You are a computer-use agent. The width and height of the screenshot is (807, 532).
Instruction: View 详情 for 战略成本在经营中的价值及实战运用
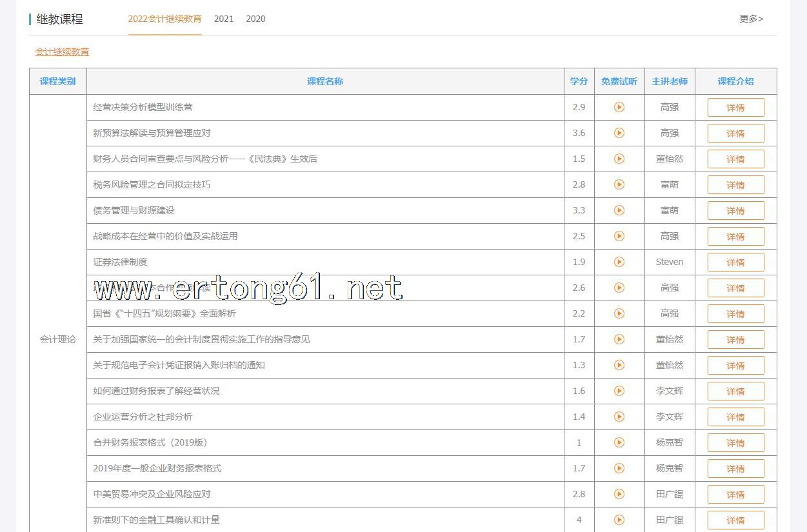[x=735, y=237]
